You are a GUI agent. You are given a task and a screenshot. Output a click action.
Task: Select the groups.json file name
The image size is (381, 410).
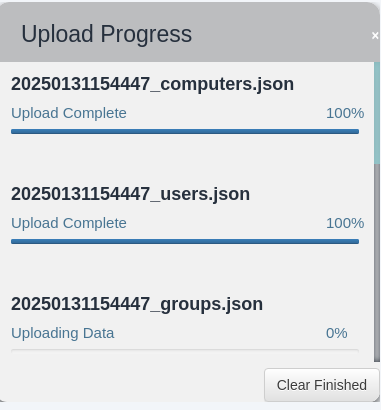pos(137,304)
